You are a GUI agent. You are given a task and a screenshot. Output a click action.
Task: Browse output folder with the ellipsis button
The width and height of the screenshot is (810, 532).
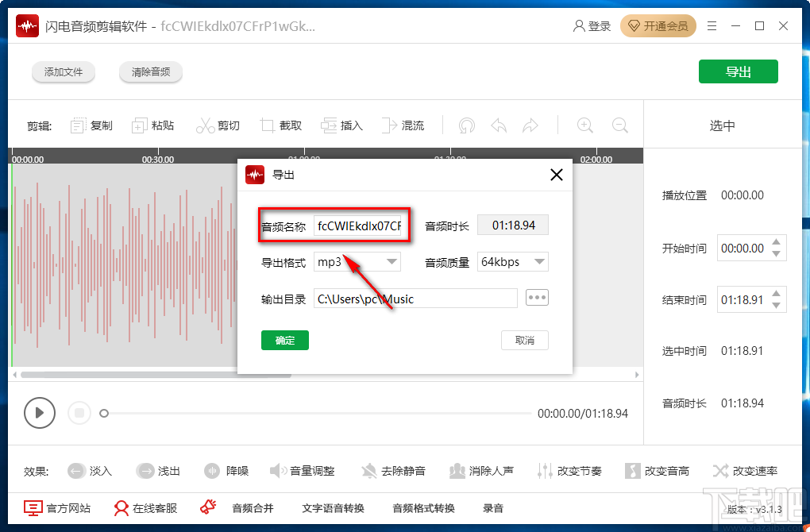point(537,298)
